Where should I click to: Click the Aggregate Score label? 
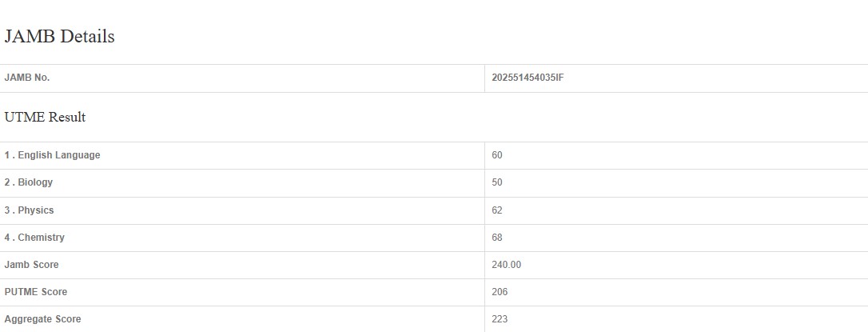(x=42, y=319)
